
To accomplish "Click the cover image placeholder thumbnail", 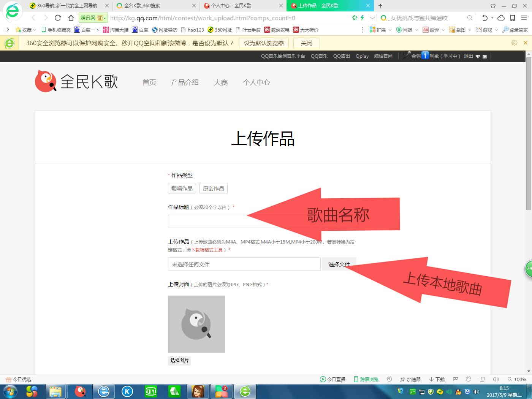I will [x=196, y=324].
